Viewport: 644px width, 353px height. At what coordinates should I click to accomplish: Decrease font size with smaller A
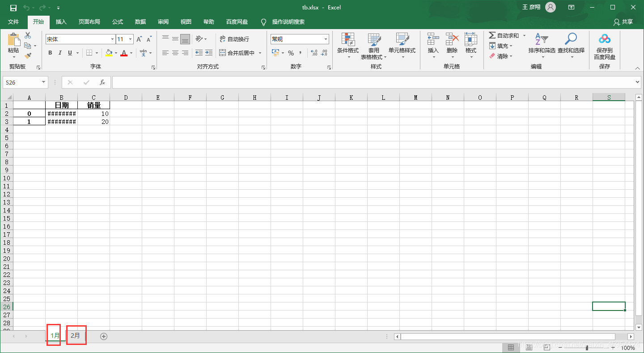point(149,39)
